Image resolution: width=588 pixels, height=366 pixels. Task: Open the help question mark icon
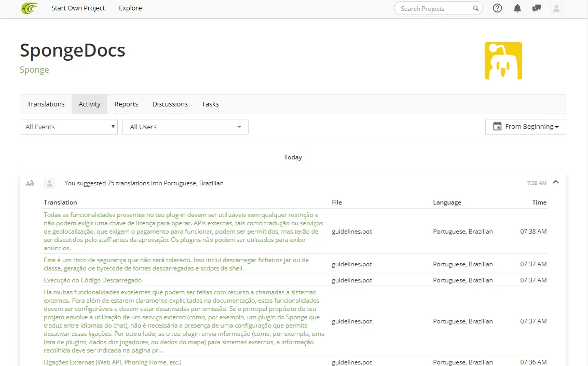497,8
